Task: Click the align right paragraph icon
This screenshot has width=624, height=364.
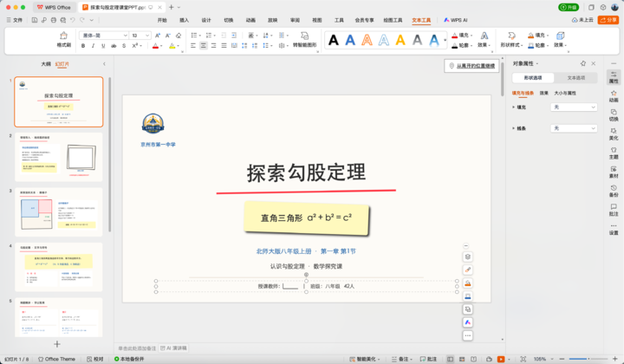Action: 214,46
